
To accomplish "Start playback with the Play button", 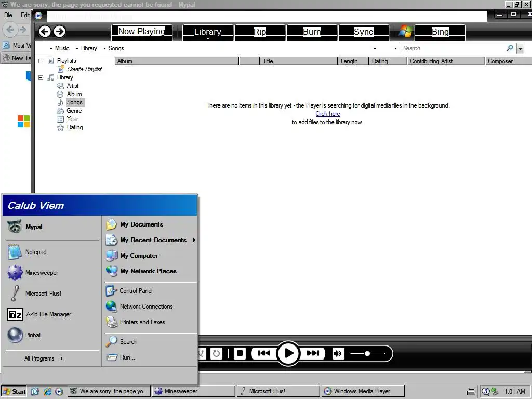I will (288, 353).
